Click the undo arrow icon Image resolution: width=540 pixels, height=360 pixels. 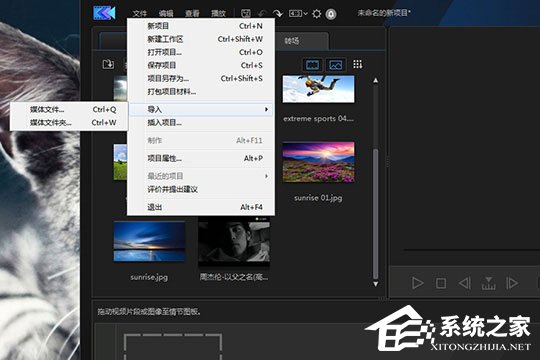262,13
